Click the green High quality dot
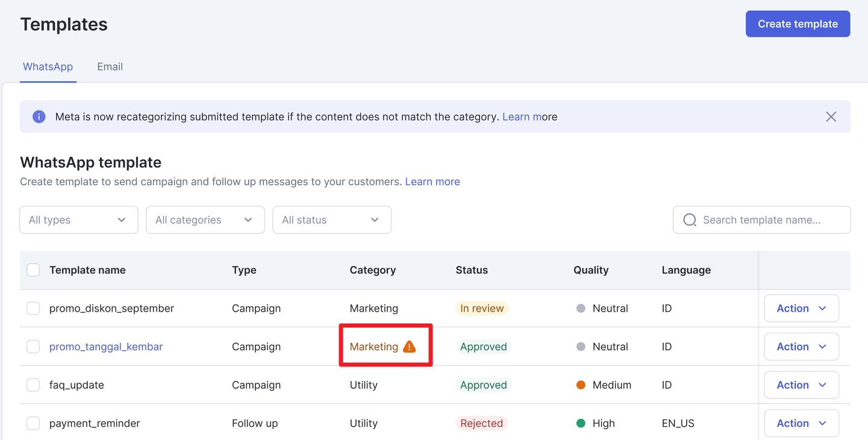Viewport: 868px width, 440px height. 581,423
